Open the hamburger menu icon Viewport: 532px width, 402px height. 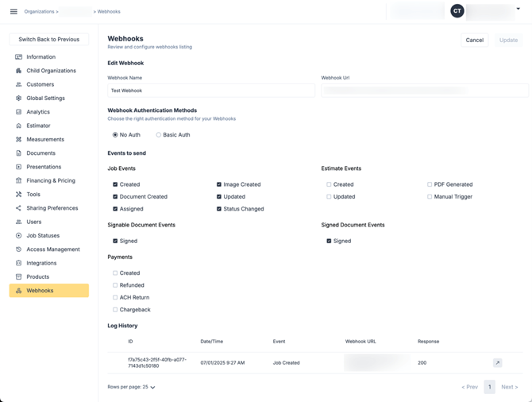click(x=13, y=12)
